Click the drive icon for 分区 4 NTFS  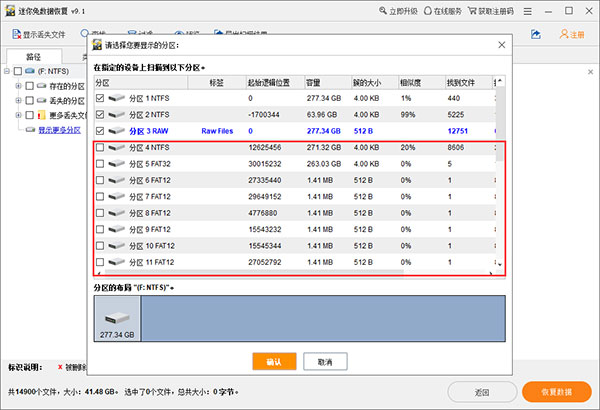click(117, 148)
